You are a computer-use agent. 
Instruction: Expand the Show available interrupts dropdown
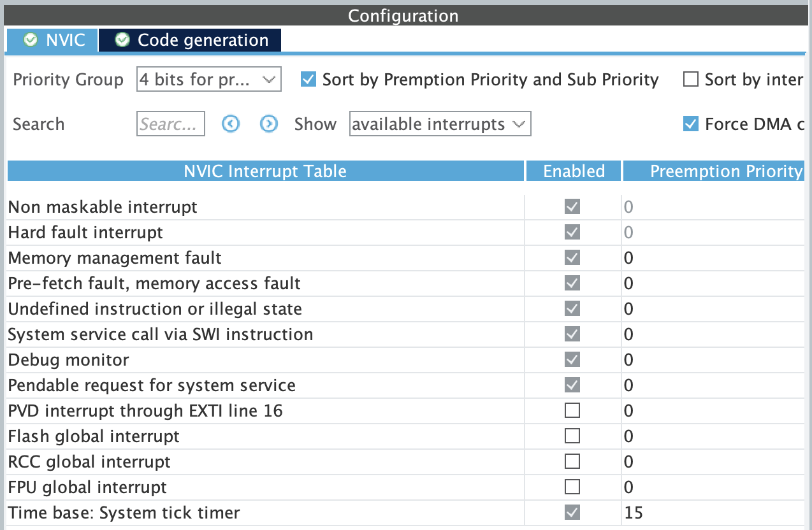(440, 124)
